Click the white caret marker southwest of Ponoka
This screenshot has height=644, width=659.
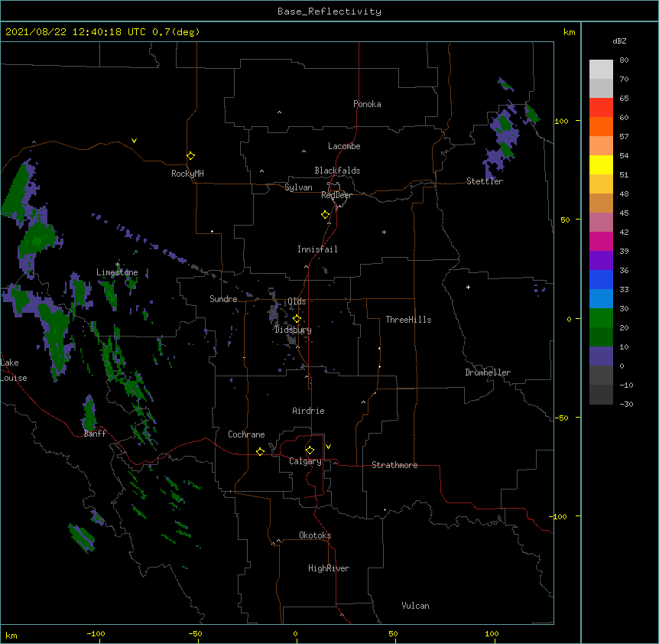[x=279, y=112]
